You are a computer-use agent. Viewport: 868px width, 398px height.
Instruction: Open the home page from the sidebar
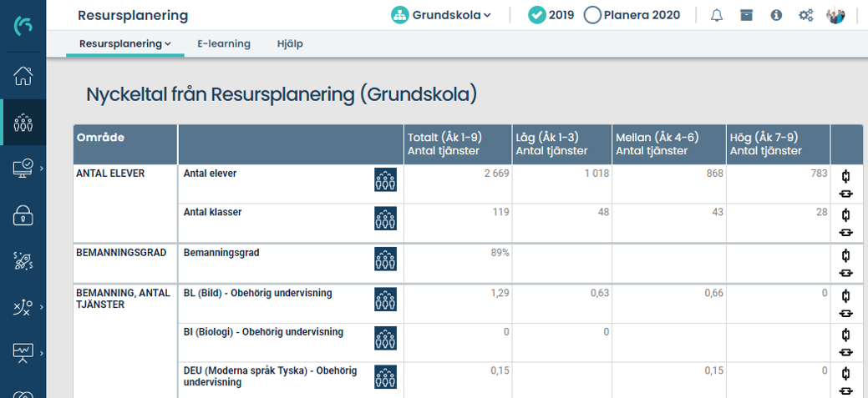pos(23,76)
